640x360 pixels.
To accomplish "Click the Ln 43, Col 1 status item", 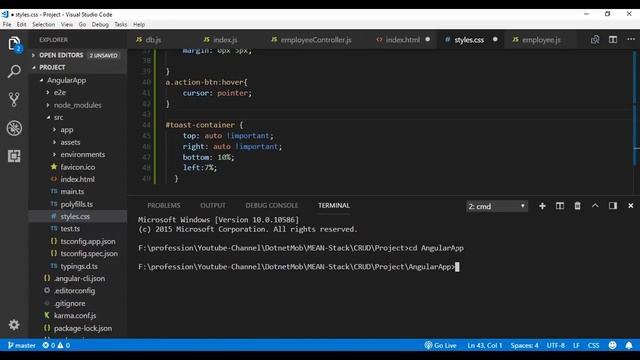I will [484, 345].
